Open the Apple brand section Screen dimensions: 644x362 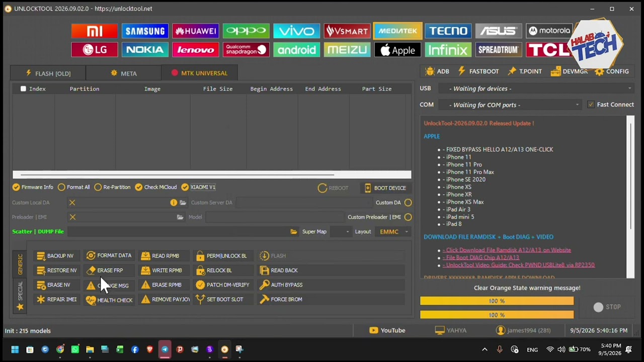[x=397, y=50]
